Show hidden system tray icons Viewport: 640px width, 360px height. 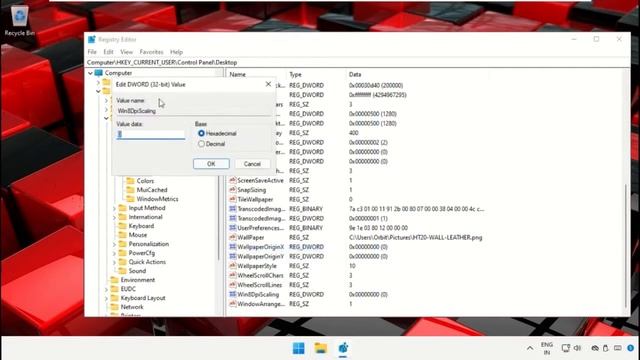click(x=530, y=348)
